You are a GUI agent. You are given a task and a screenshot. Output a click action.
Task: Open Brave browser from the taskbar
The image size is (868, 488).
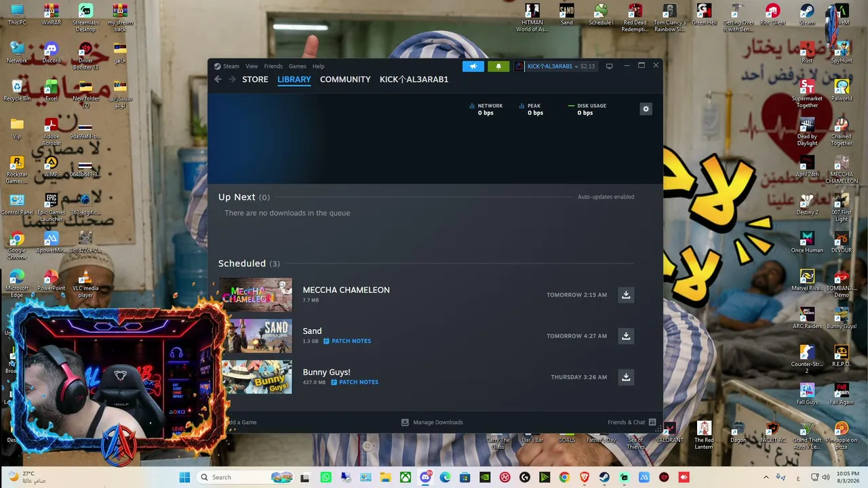click(x=584, y=477)
